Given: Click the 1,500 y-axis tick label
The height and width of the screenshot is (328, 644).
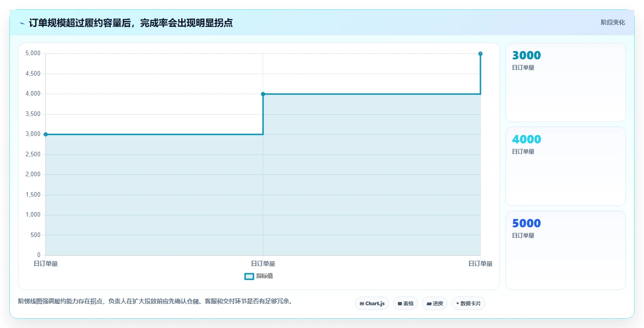Looking at the screenshot, I should 32,195.
